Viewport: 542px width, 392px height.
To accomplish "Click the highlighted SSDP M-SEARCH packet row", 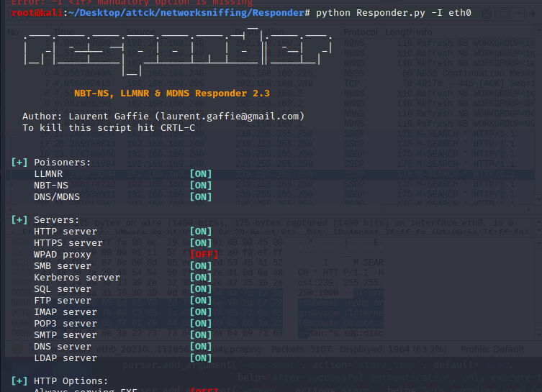I will point(270,174).
